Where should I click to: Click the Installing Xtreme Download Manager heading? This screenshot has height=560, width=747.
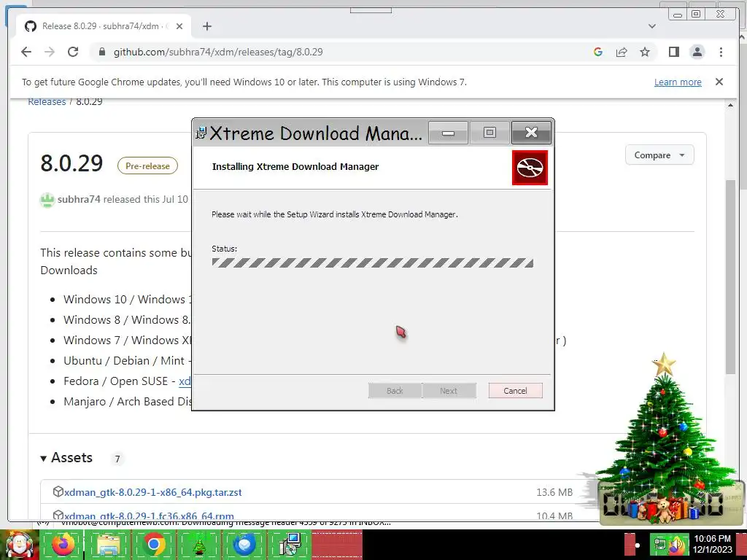coord(295,167)
